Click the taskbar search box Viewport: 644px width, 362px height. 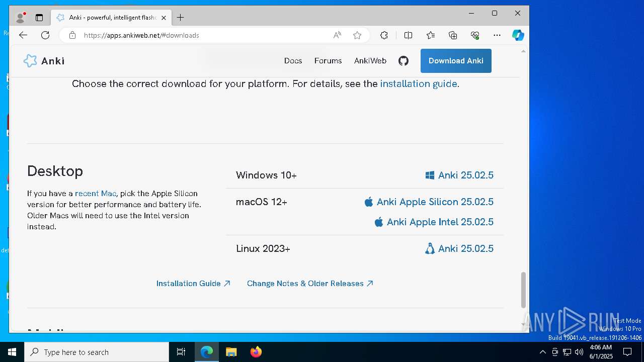coord(97,352)
